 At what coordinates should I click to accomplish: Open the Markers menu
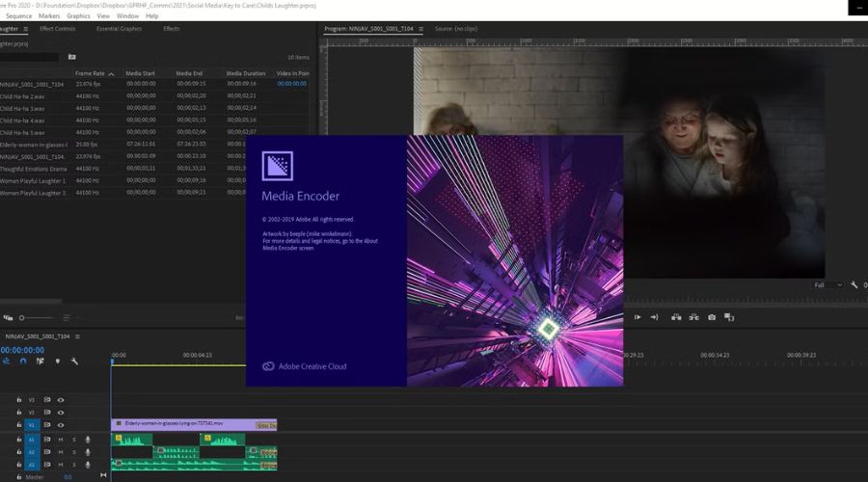coord(49,16)
